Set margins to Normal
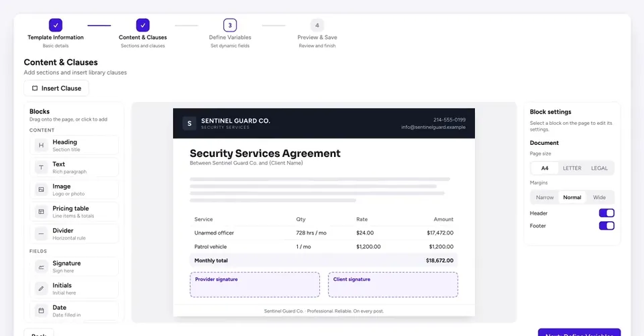Image resolution: width=644 pixels, height=336 pixels. [572, 197]
